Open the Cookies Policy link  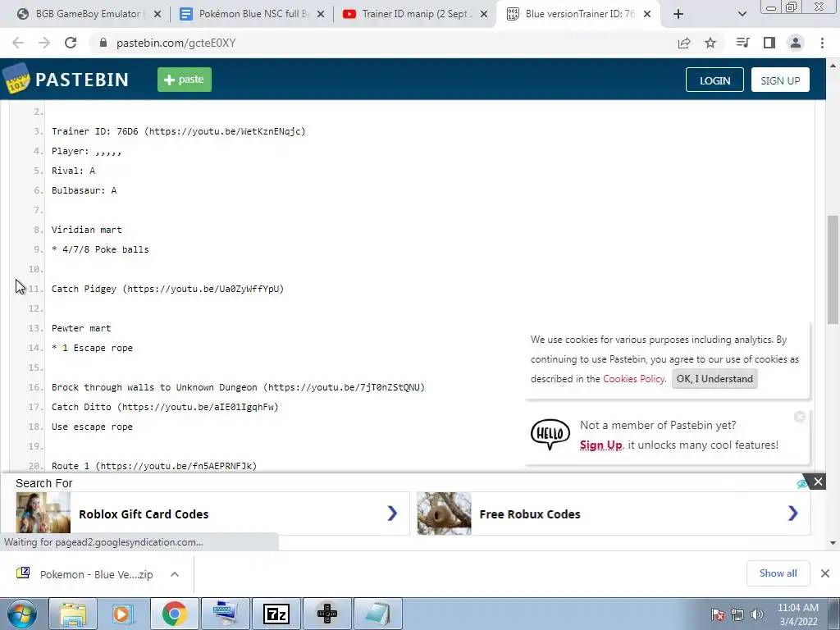coord(634,379)
